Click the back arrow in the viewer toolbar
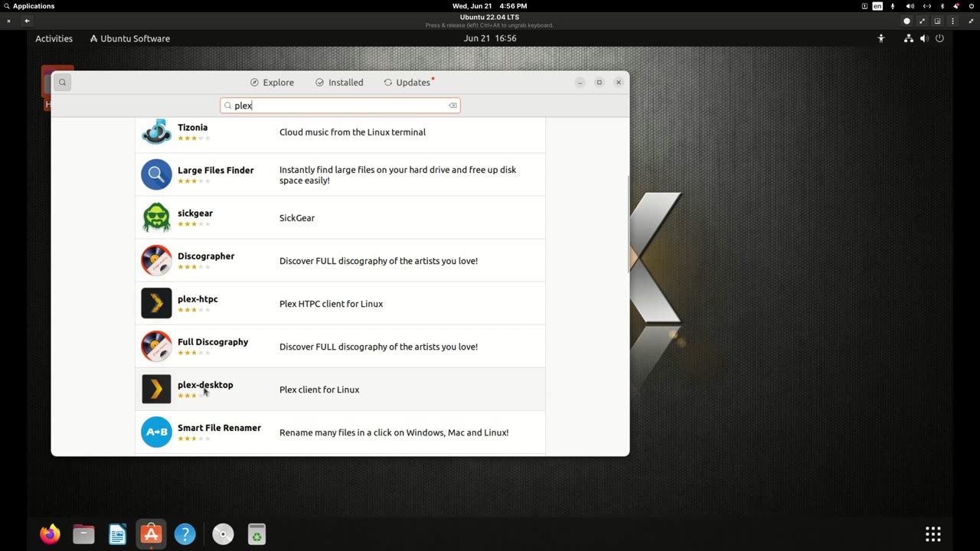The height and width of the screenshot is (551, 980). [28, 21]
